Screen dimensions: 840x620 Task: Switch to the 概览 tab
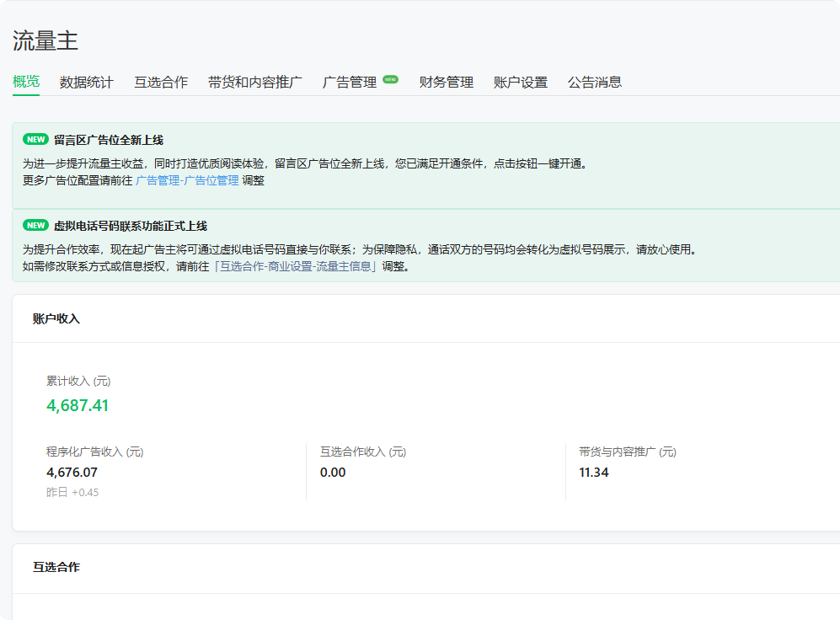click(26, 82)
